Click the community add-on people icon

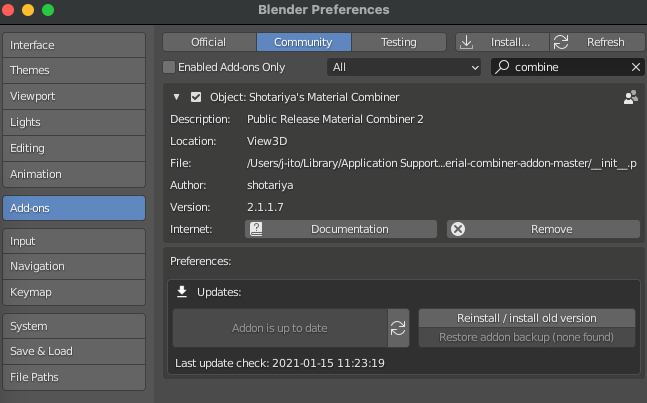pos(630,97)
